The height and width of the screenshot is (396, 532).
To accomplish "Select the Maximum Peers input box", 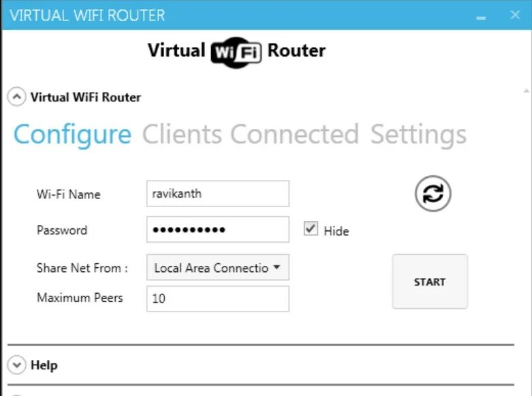I will (x=218, y=299).
